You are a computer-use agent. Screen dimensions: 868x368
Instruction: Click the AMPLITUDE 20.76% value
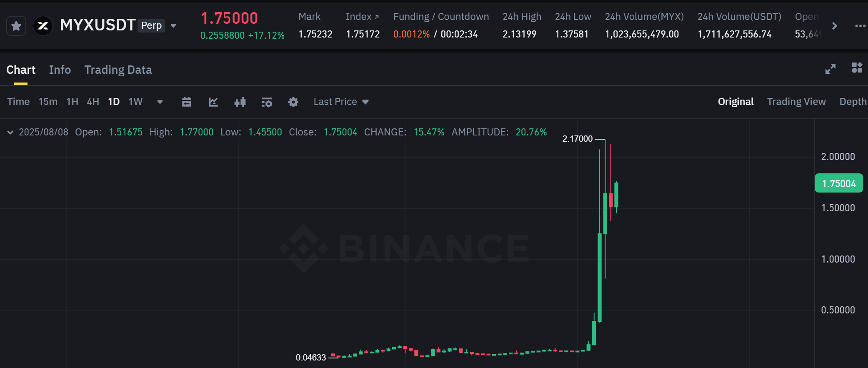click(531, 132)
